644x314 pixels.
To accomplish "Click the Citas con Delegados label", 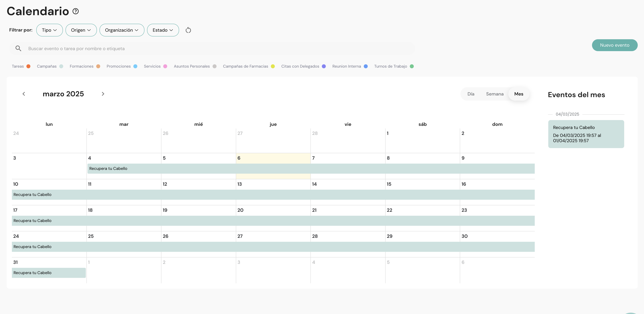I will 300,66.
